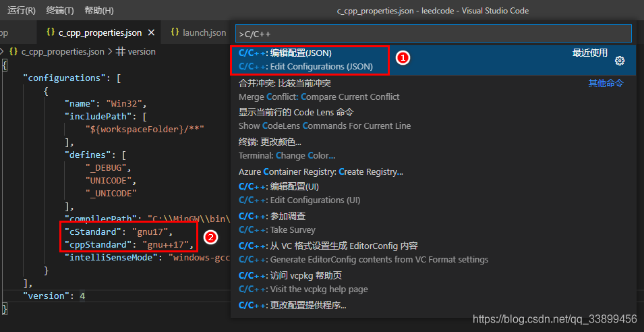The height and width of the screenshot is (332, 644).
Task: Click the JSON file icon on launch.json tab
Action: (175, 32)
